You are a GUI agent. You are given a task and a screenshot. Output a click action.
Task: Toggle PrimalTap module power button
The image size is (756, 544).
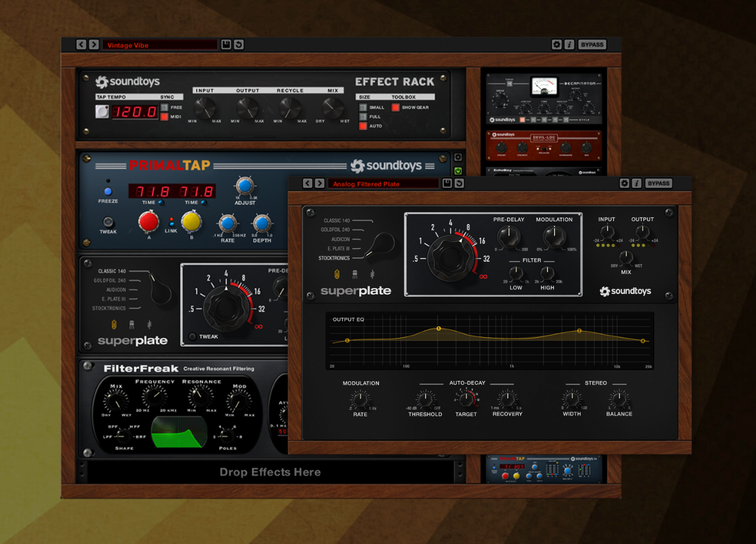458,171
